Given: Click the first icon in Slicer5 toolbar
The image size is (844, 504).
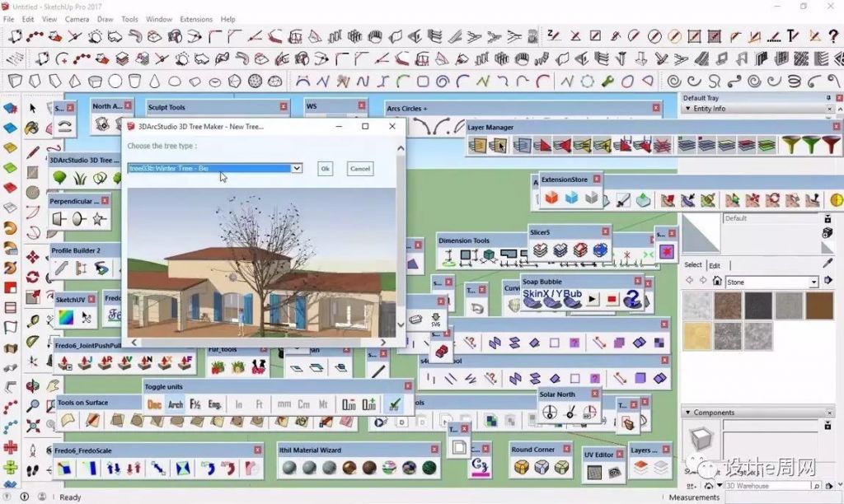Looking at the screenshot, I should [540, 250].
